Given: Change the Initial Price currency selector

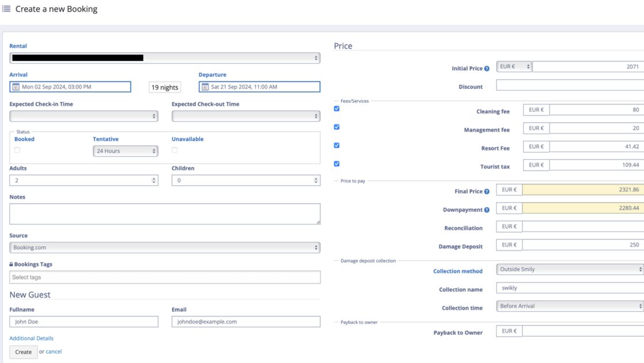Looking at the screenshot, I should 513,67.
